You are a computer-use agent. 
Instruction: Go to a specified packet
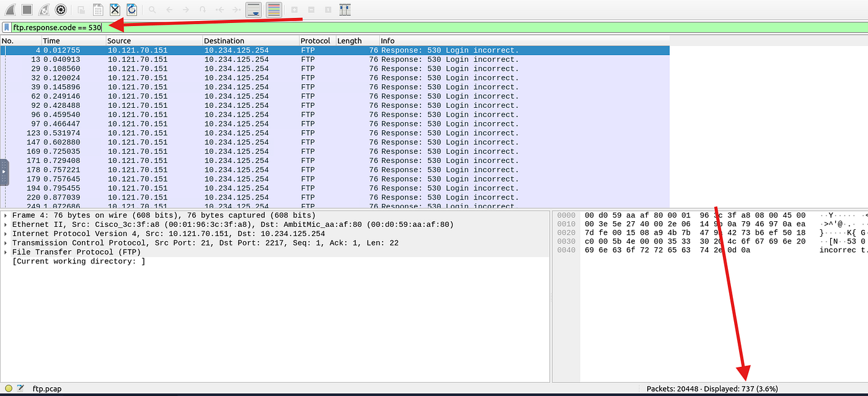(202, 9)
